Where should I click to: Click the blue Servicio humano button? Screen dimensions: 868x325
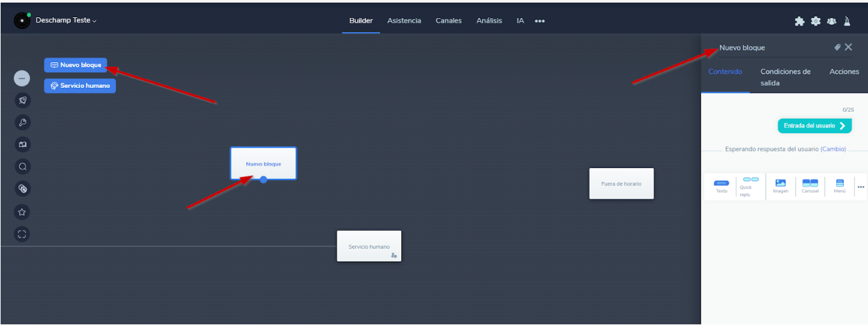[80, 86]
